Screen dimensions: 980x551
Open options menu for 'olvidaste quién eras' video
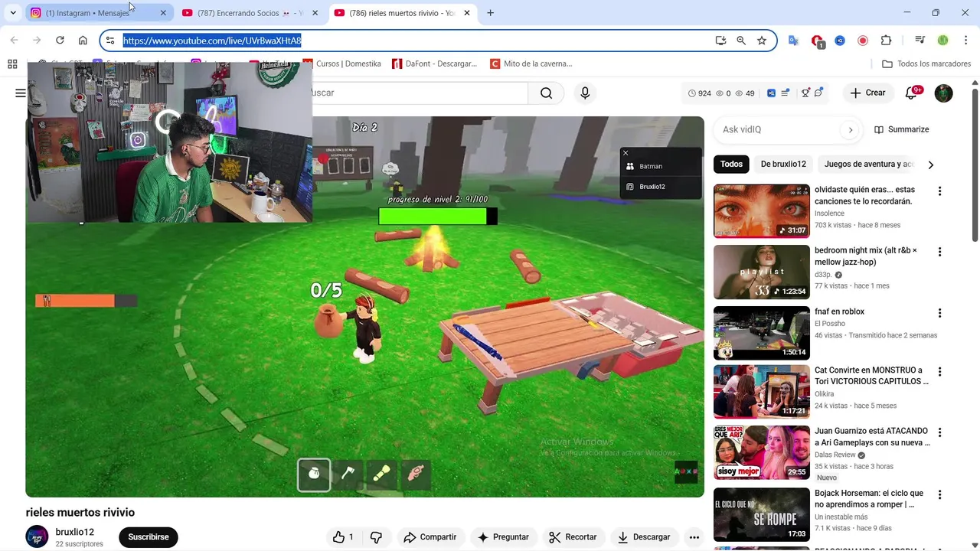pos(939,191)
